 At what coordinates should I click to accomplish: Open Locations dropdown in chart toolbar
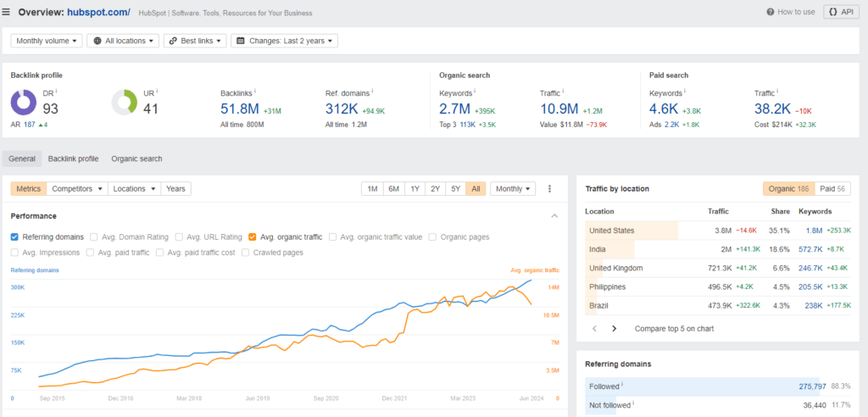tap(135, 189)
